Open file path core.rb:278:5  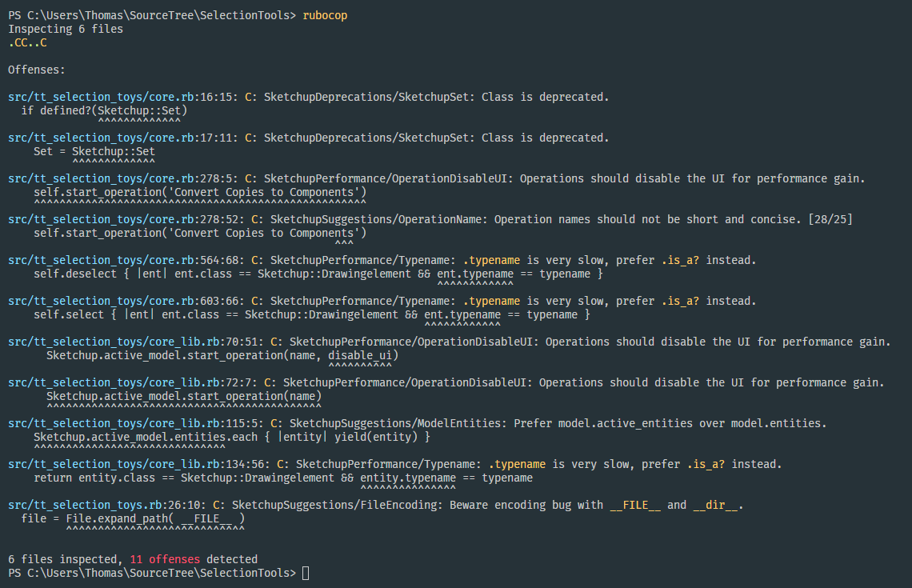pos(122,178)
